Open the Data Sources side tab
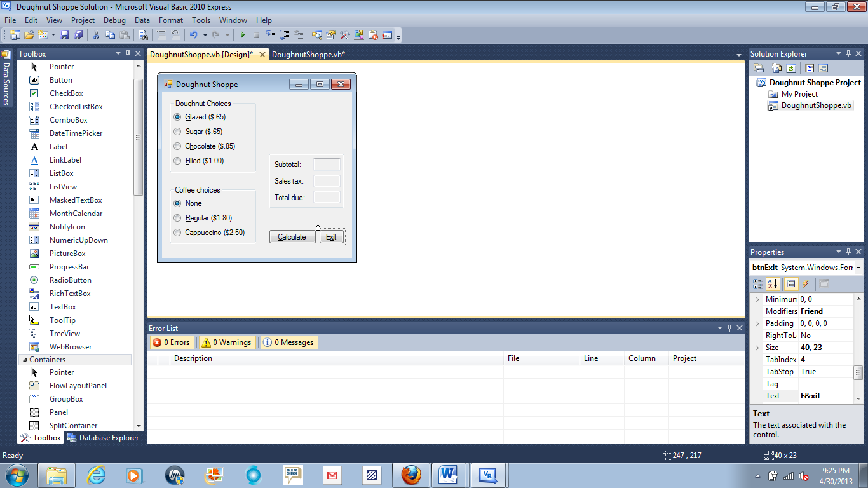Screen dimensions: 868x488 pos(6,78)
